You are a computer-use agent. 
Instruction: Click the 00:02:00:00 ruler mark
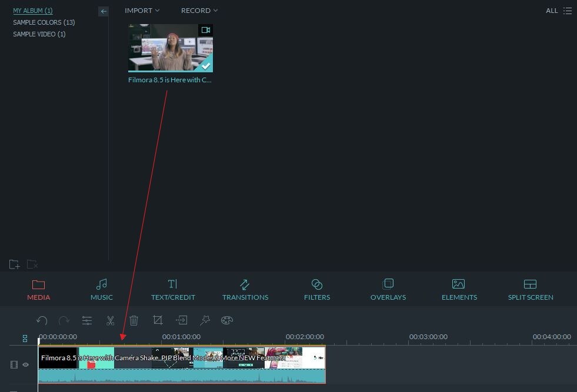point(305,337)
